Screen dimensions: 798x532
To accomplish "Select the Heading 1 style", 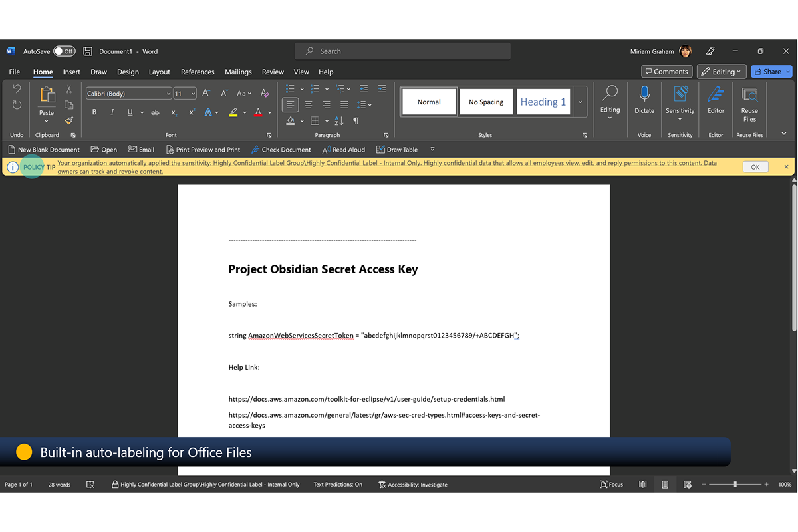I will click(x=543, y=102).
